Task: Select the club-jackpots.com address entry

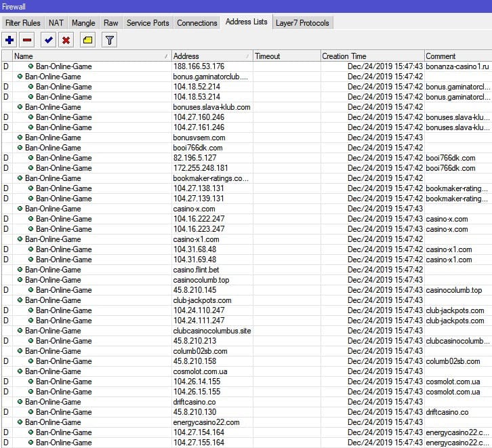Action: tap(202, 300)
